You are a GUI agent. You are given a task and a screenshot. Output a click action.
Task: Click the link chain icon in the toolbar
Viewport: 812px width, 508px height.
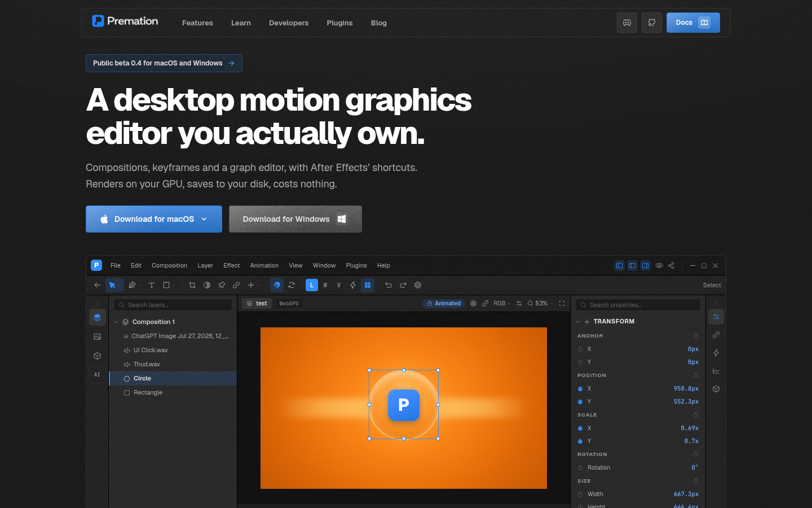pos(236,285)
